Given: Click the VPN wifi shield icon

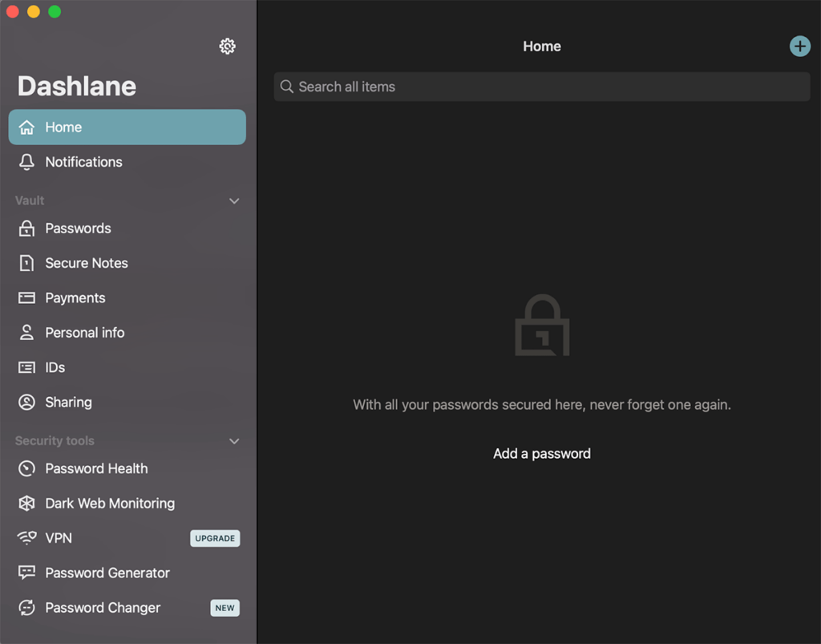Looking at the screenshot, I should click(26, 537).
